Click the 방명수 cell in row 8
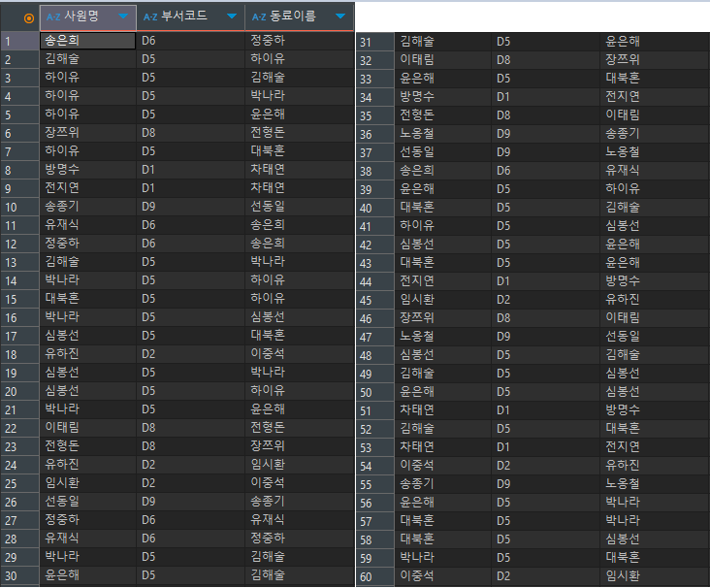Screen dimensions: 710x588 point(88,170)
